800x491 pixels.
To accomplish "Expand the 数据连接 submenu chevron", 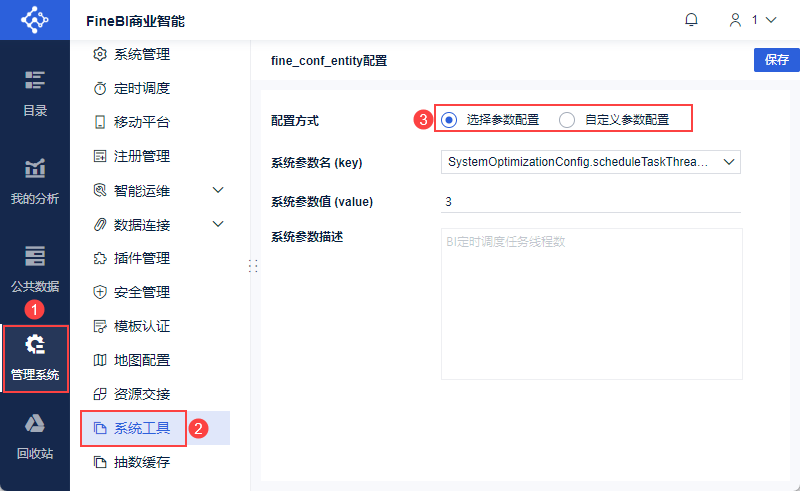I will (218, 224).
